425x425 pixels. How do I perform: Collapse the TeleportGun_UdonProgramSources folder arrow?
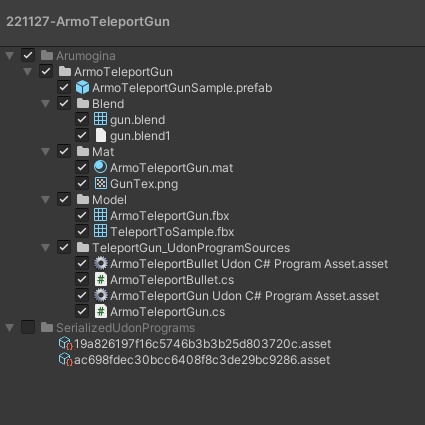(x=46, y=248)
